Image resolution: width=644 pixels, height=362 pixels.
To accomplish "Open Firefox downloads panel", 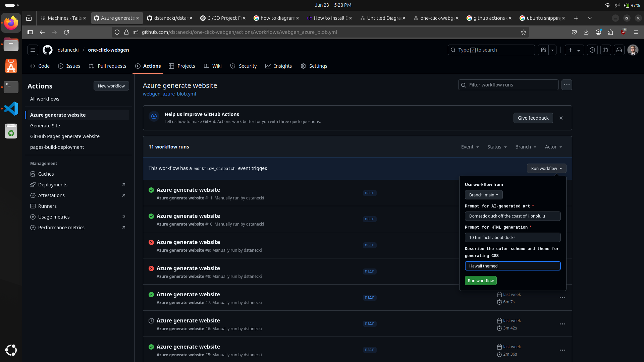I will coord(586,32).
